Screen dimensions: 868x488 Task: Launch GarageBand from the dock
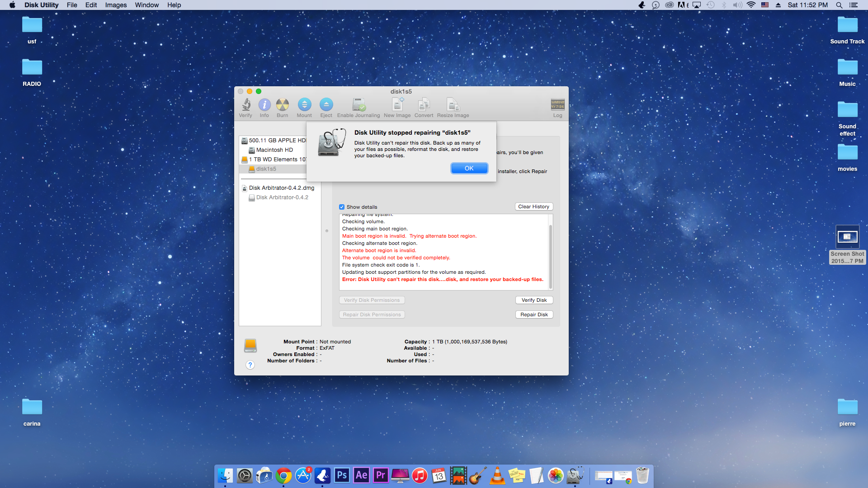coord(478,475)
